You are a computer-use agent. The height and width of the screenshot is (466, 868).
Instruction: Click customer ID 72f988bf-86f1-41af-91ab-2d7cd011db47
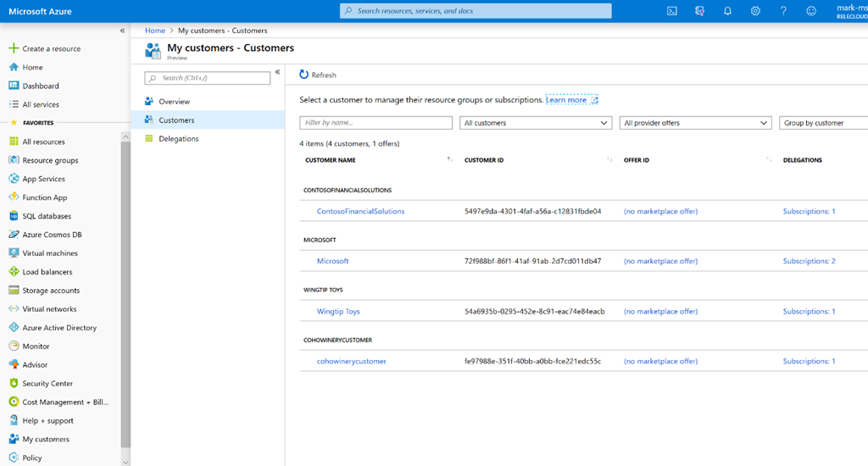532,261
